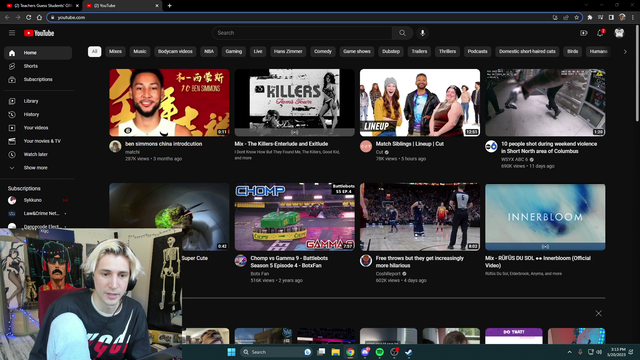Select the Domestic short-haired cats chip
The image size is (640, 360).
(x=527, y=51)
